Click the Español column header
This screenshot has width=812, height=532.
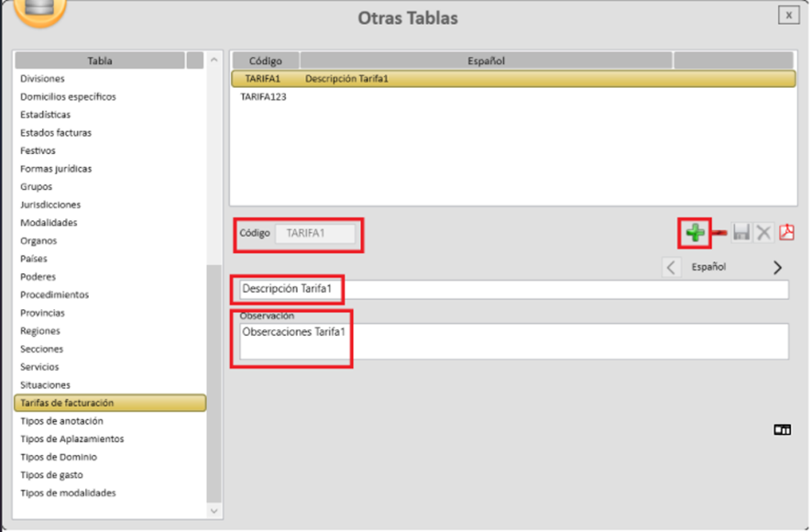click(x=486, y=61)
